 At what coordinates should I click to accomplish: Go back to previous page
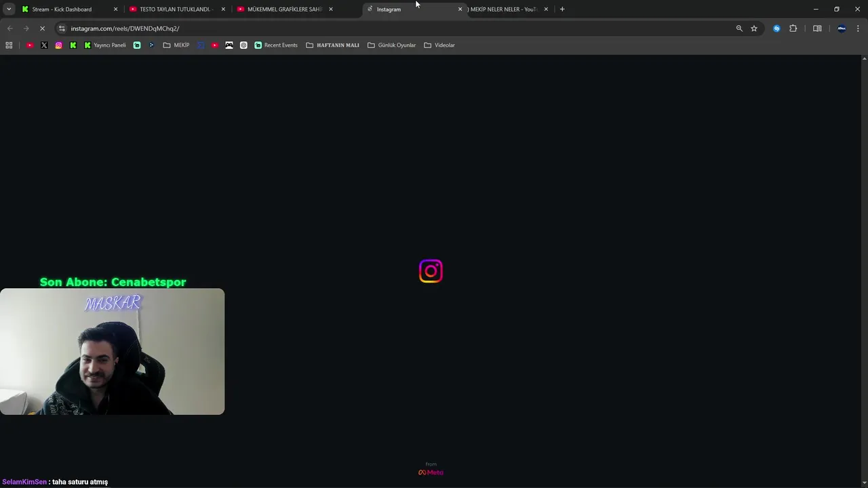pyautogui.click(x=9, y=28)
